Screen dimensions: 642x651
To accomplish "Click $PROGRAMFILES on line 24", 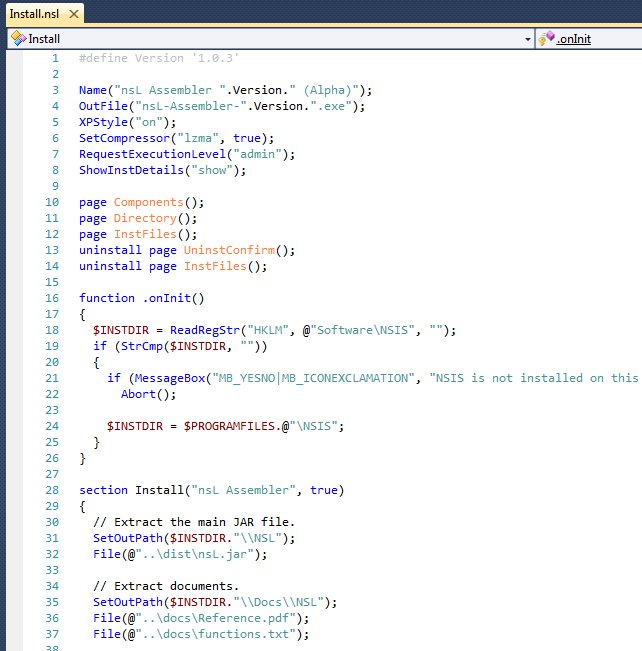I will (x=229, y=426).
